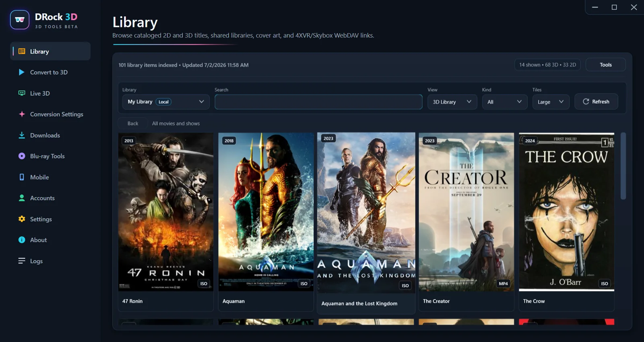Open the Tiles size dropdown
Viewport: 644px width, 342px height.
[x=551, y=102]
